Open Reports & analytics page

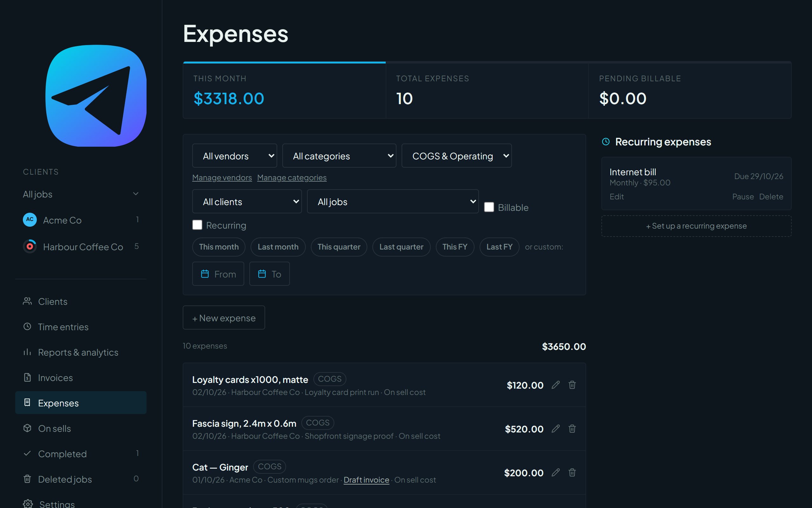point(81,352)
